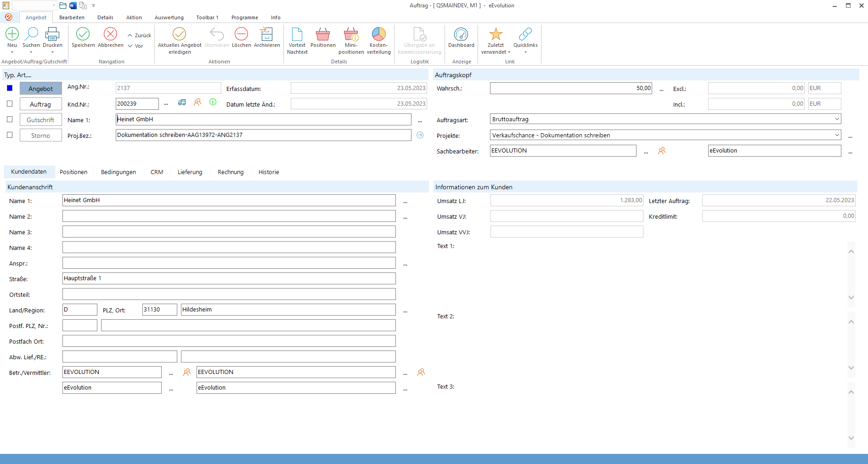Open Kostenverteilung pie chart icon
The image size is (868, 464).
click(x=379, y=34)
